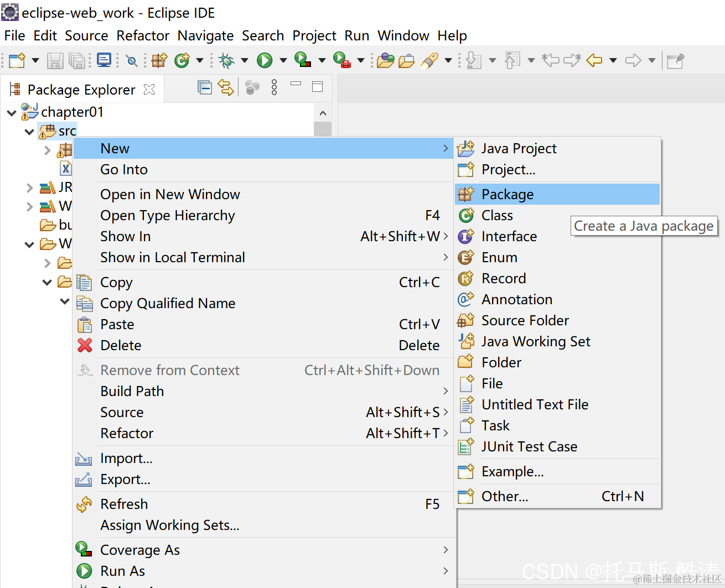Click the New Java Class toolbar icon
The width and height of the screenshot is (725, 588).
click(x=182, y=60)
